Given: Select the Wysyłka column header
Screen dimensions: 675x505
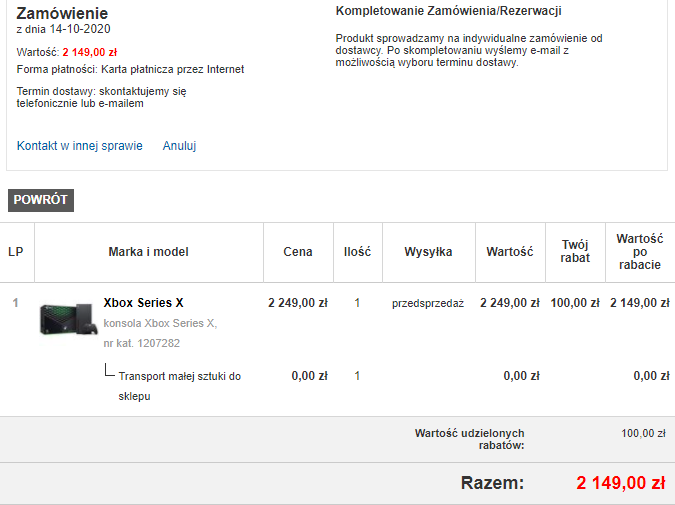Looking at the screenshot, I should point(428,252).
